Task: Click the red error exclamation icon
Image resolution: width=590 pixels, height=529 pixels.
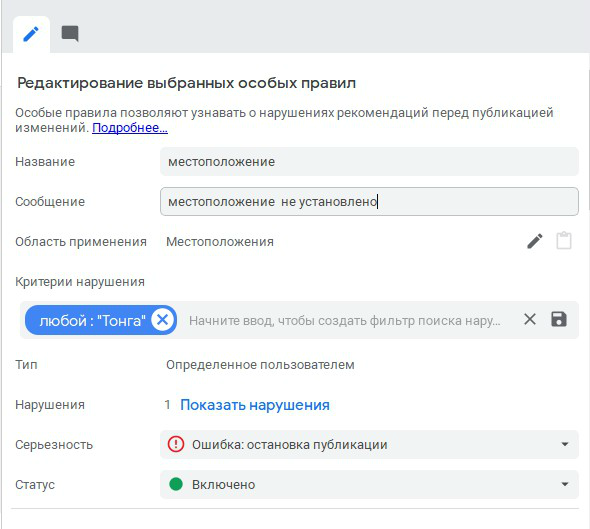Action: pyautogui.click(x=176, y=444)
